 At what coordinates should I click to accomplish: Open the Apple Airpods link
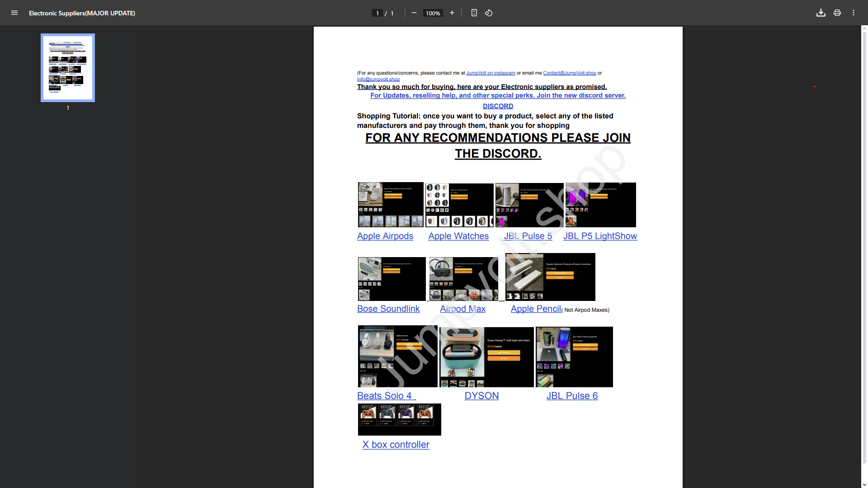pos(385,236)
